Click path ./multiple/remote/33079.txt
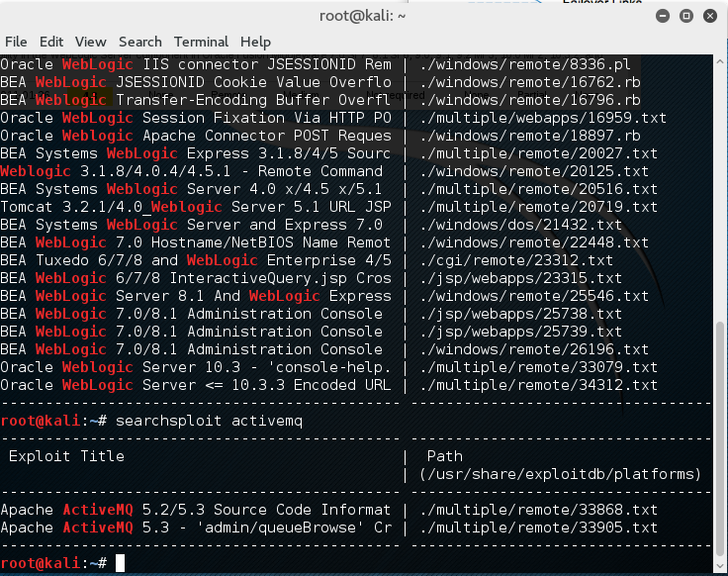The width and height of the screenshot is (728, 576). 538,367
